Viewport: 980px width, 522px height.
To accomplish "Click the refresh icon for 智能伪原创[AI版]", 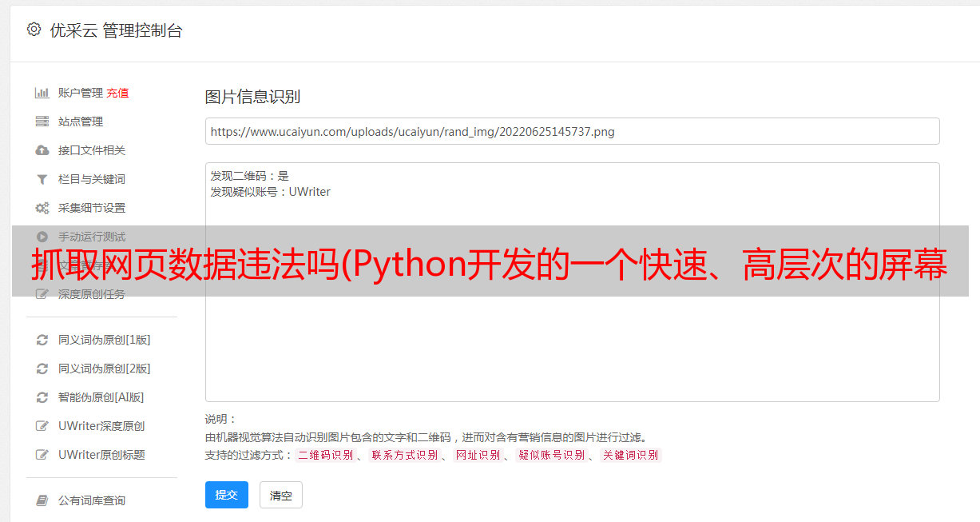I will click(42, 397).
